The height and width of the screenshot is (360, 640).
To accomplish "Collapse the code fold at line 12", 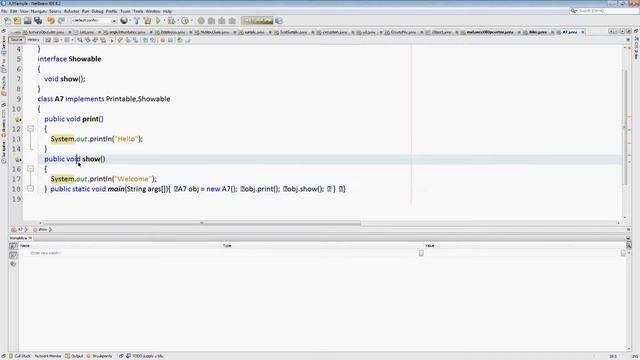I will point(30,129).
